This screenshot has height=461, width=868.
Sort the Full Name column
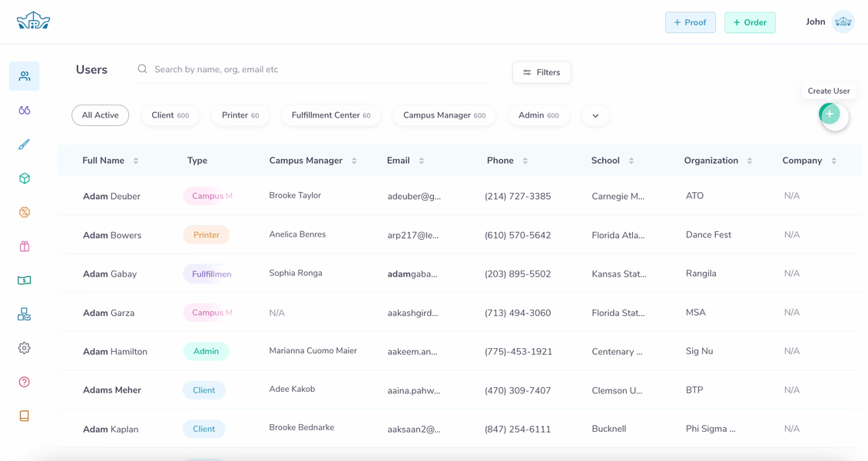pos(136,160)
